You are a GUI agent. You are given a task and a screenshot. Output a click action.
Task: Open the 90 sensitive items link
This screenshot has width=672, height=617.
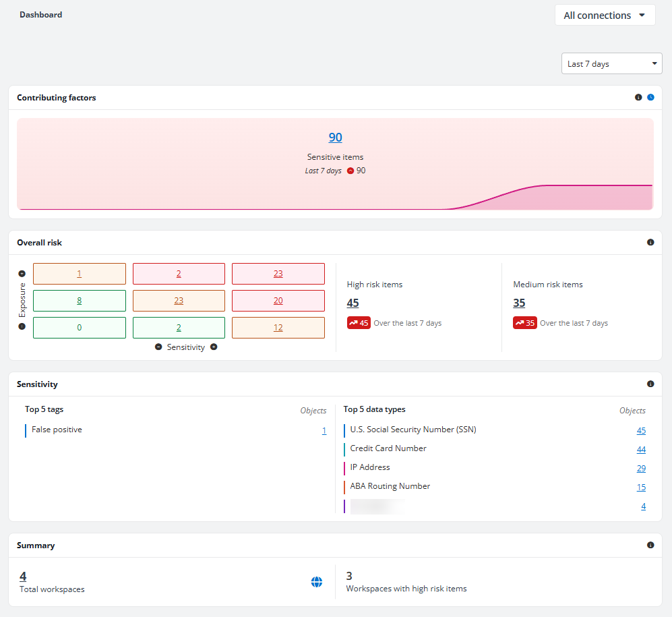point(335,137)
